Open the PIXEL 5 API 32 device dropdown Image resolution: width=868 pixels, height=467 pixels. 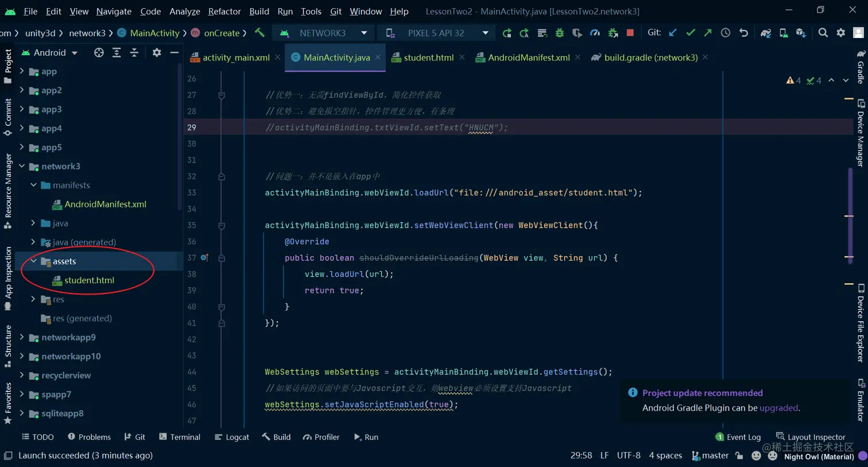[x=437, y=33]
